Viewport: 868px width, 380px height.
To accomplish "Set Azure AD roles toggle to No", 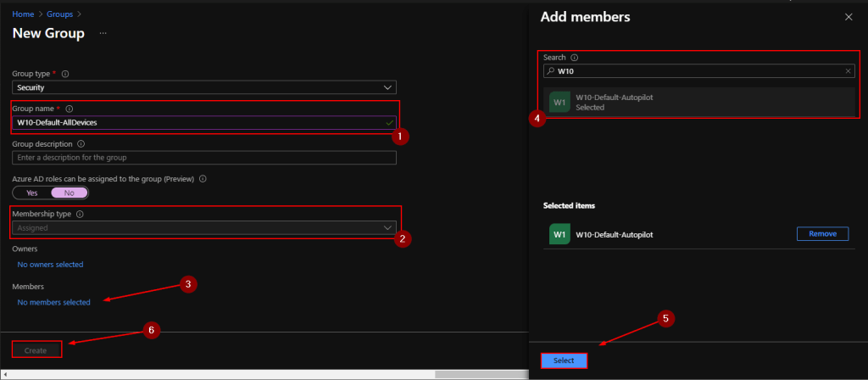I will pos(69,193).
